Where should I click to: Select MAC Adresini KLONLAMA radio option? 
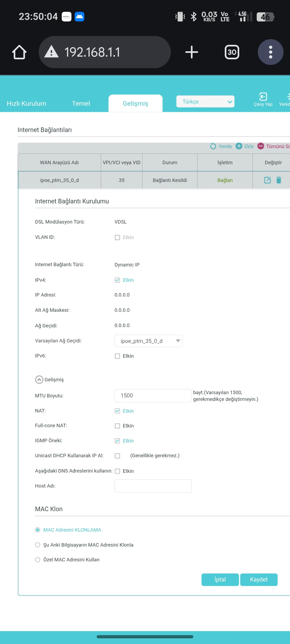pos(38,530)
